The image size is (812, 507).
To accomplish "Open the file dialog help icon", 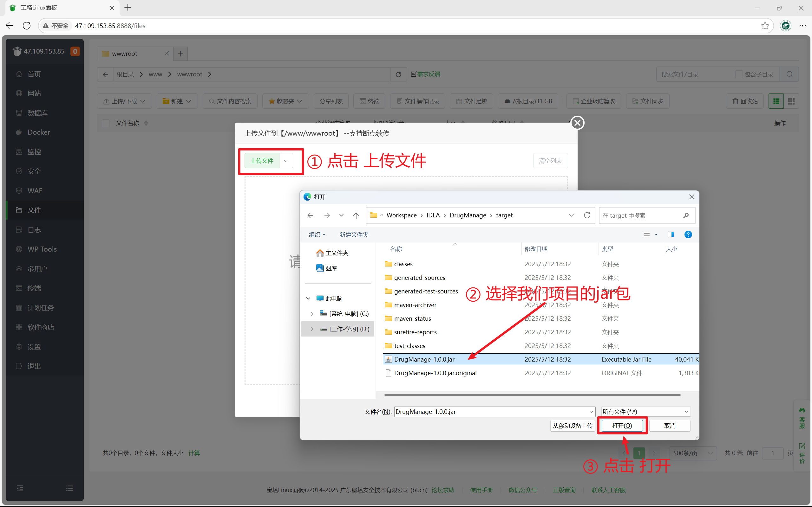I will 688,234.
